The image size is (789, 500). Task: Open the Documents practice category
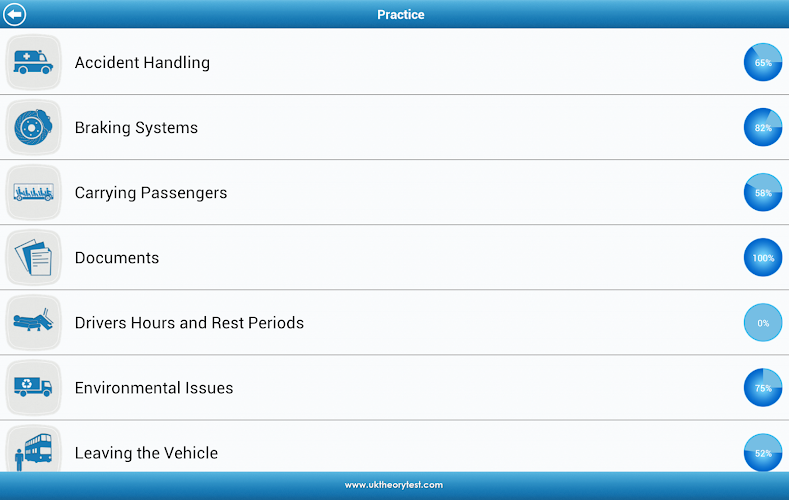(x=117, y=258)
